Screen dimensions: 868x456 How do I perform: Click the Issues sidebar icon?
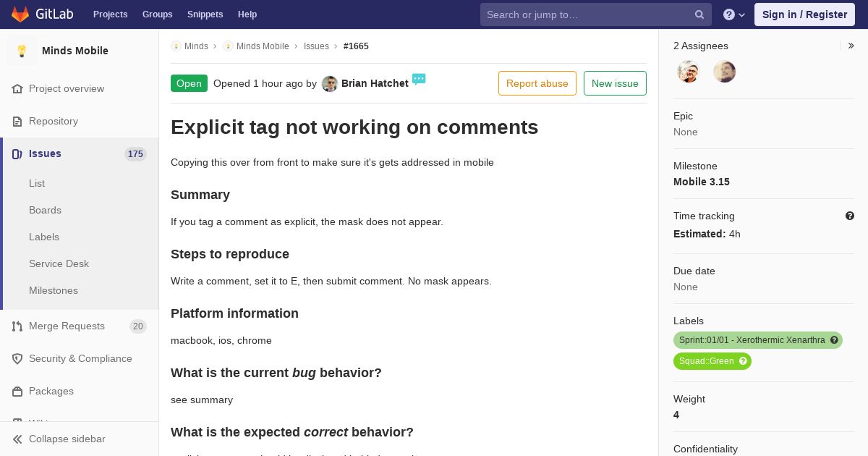17,154
